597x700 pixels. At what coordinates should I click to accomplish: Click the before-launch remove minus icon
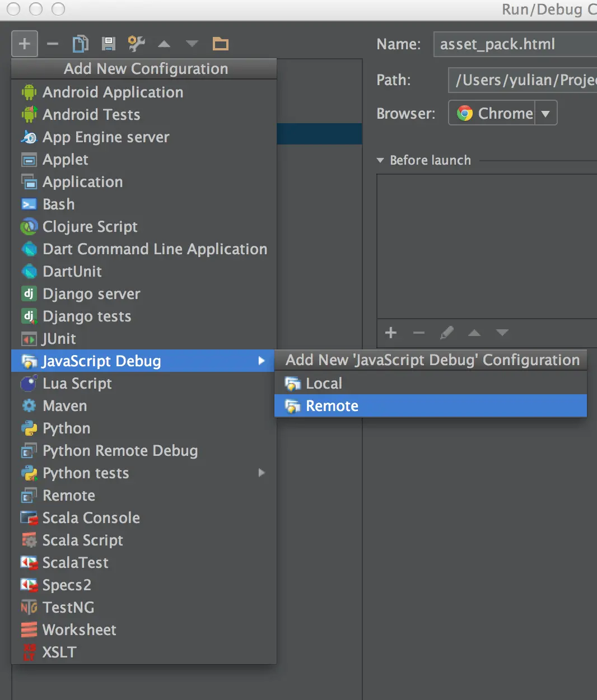point(418,333)
